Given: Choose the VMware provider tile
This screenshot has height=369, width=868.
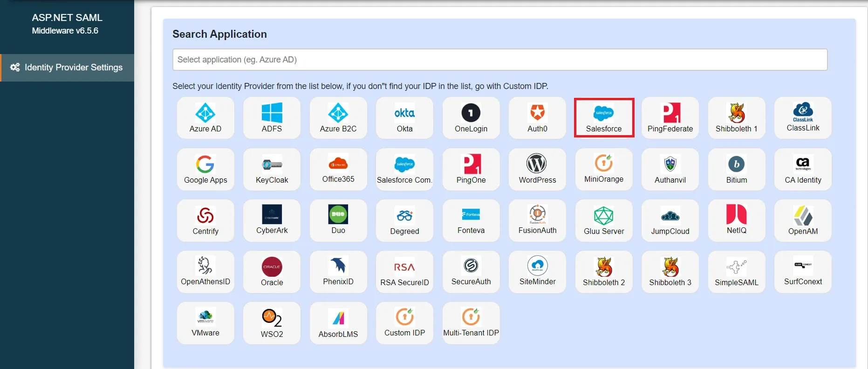Looking at the screenshot, I should (205, 323).
